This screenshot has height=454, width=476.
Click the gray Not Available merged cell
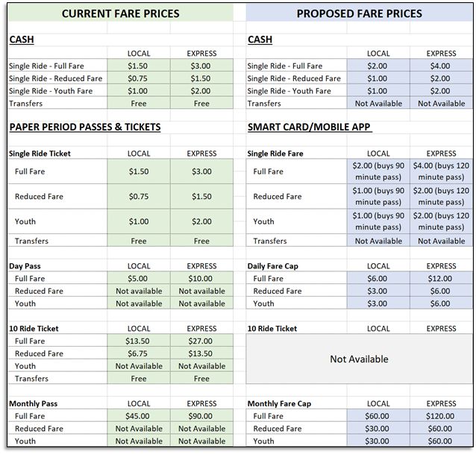click(359, 359)
